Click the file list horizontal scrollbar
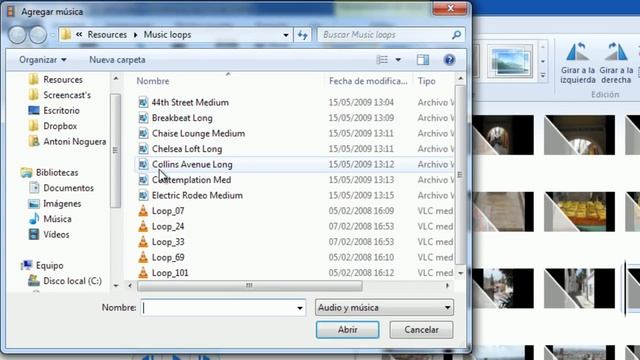This screenshot has height=360, width=640. coord(249,286)
